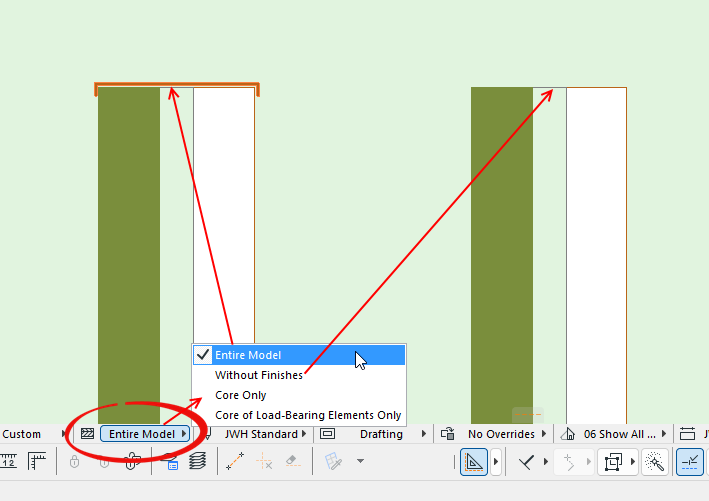Image resolution: width=709 pixels, height=501 pixels.
Task: Open the No Overrides graphic override dropdown
Action: [x=507, y=434]
